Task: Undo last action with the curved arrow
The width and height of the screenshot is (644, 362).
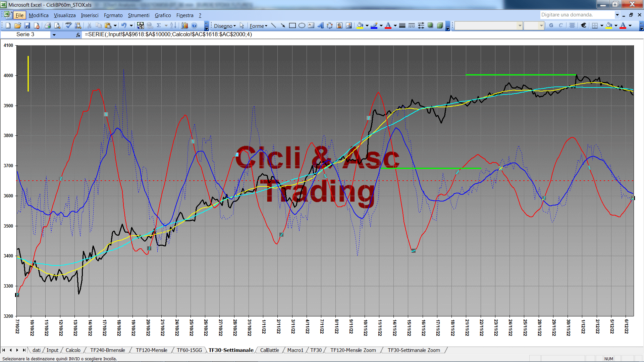Action: (x=124, y=25)
